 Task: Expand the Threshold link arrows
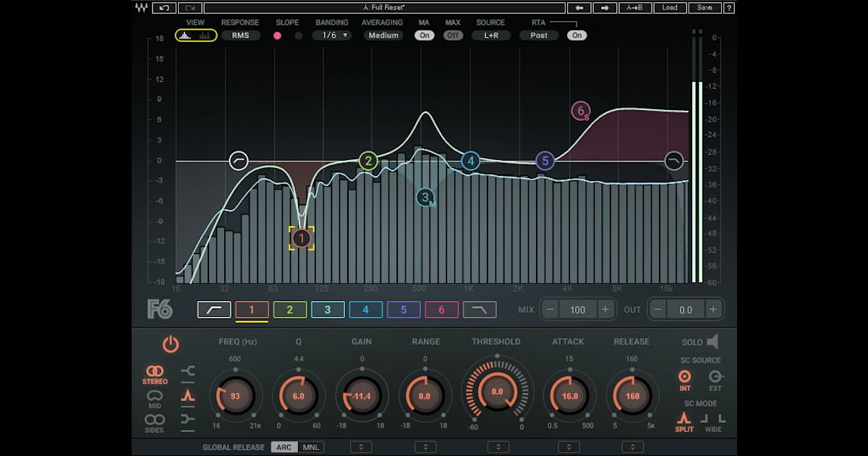click(x=498, y=447)
